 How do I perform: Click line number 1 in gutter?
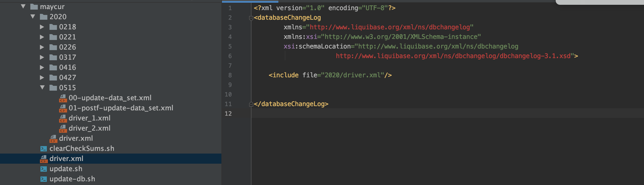click(x=230, y=8)
